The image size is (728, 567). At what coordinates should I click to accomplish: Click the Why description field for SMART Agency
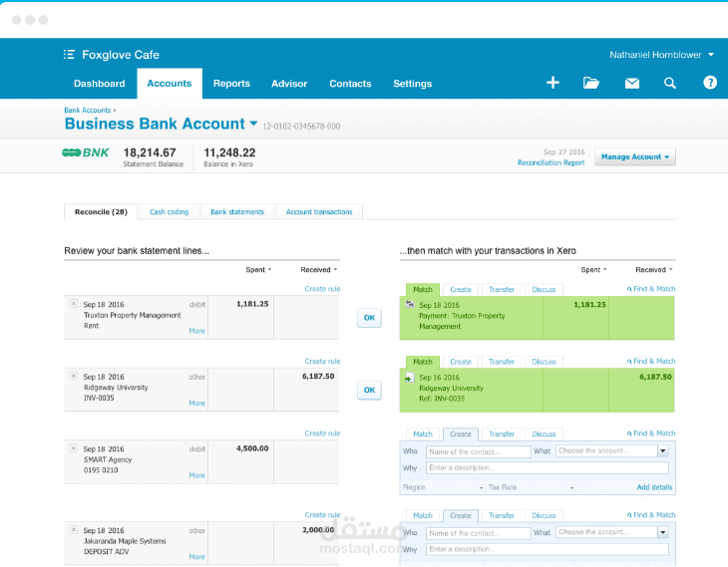(547, 467)
